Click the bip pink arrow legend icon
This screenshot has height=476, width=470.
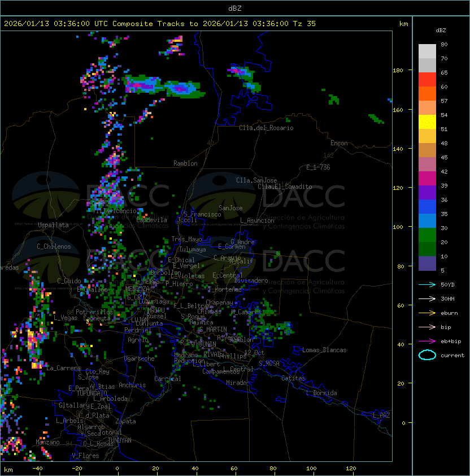point(427,327)
